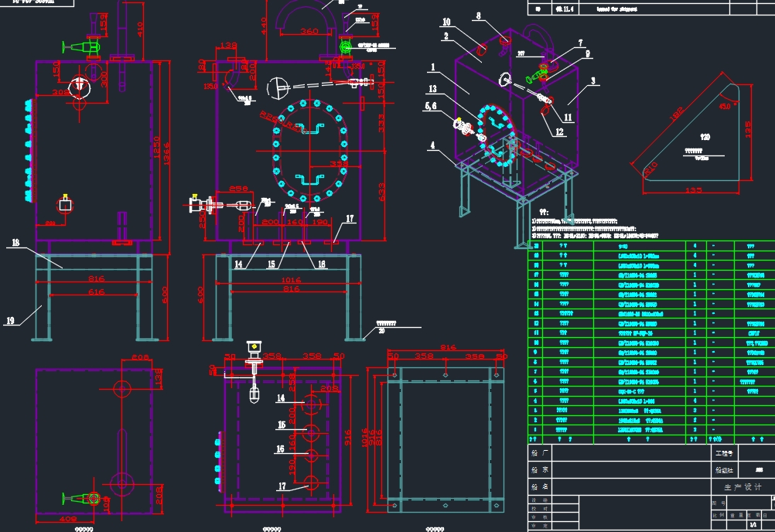
Task: Select the 1250 tank height dimension
Action: click(157, 147)
